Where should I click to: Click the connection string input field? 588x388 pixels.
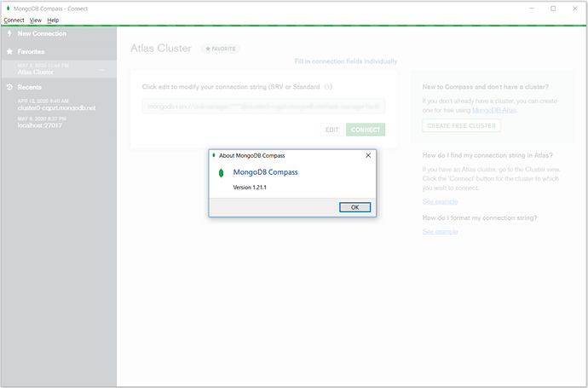(263, 107)
